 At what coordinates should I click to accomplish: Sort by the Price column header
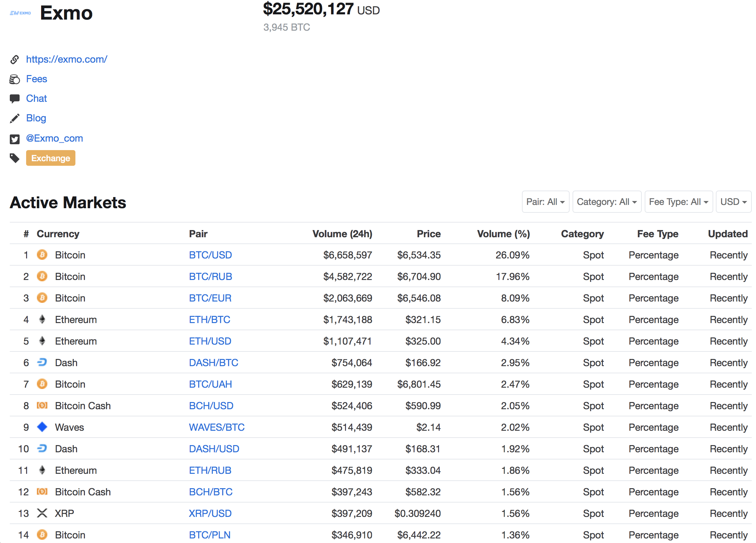[429, 234]
